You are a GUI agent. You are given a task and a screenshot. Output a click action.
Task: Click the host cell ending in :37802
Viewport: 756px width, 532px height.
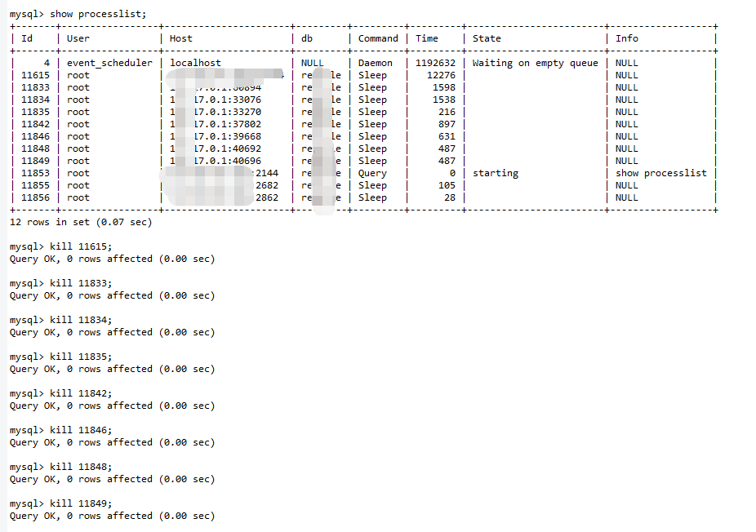(x=216, y=124)
